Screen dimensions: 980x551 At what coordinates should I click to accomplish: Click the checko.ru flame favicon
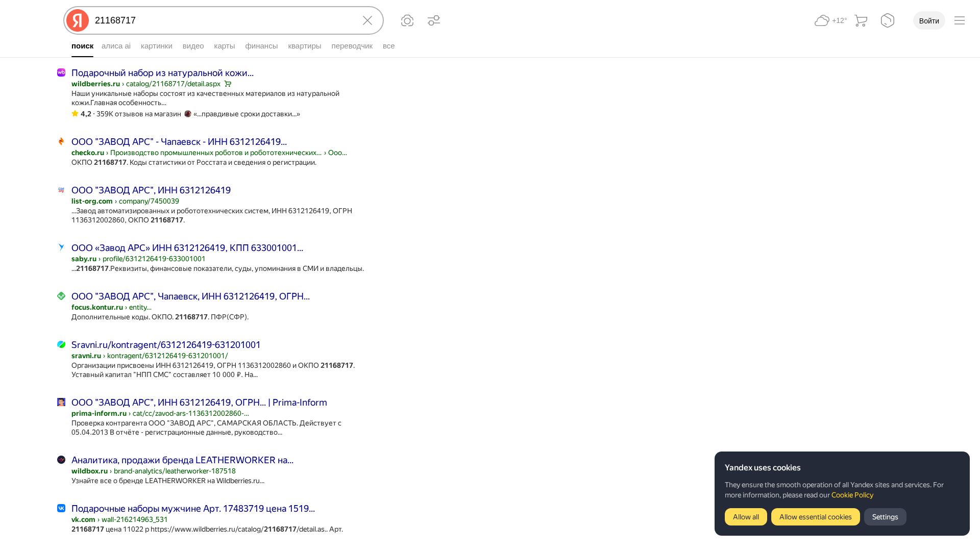click(61, 141)
